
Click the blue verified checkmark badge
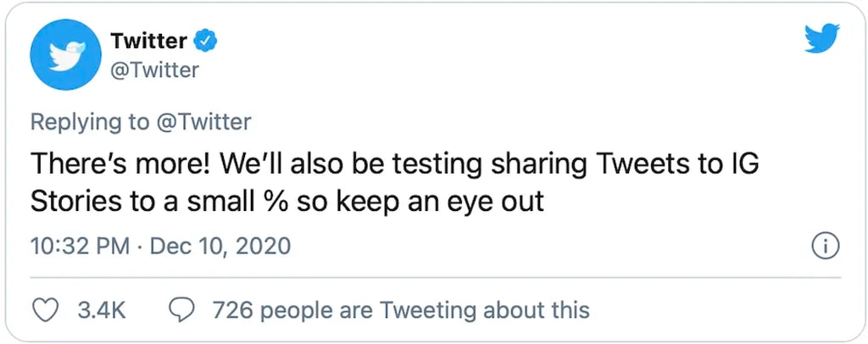coord(207,39)
